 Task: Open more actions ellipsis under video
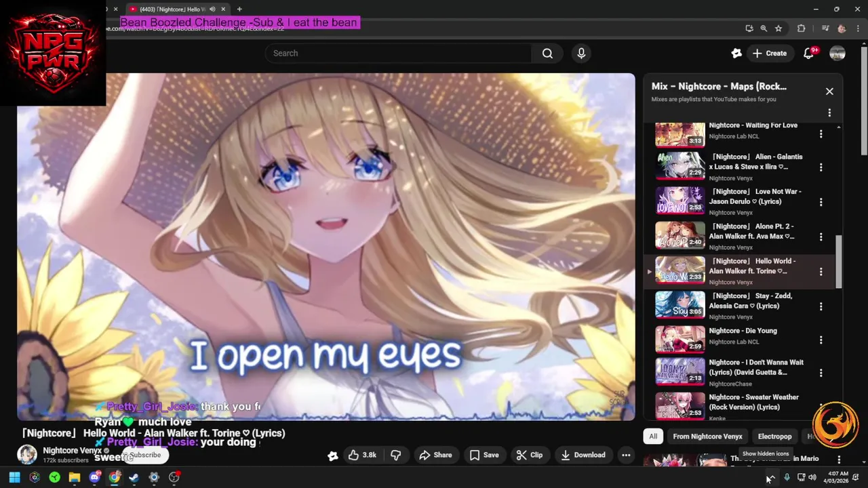coord(626,455)
